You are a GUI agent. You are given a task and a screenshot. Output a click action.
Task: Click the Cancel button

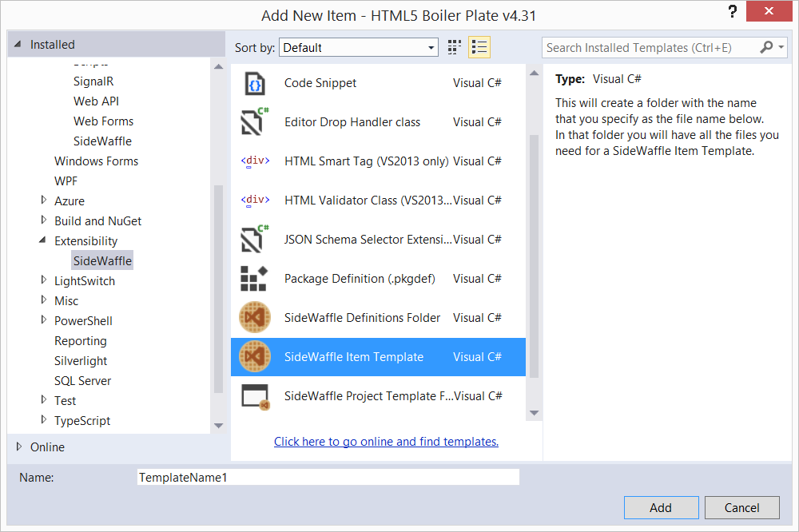click(x=742, y=507)
